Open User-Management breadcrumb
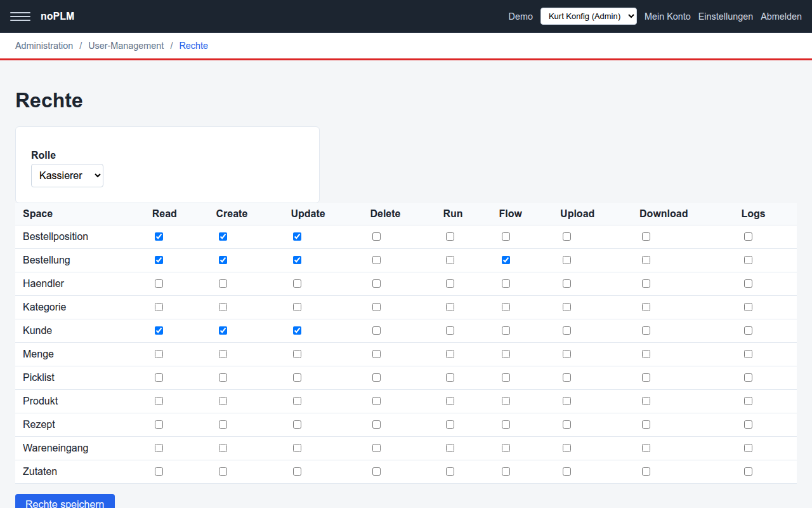This screenshot has height=508, width=812. pyautogui.click(x=126, y=46)
